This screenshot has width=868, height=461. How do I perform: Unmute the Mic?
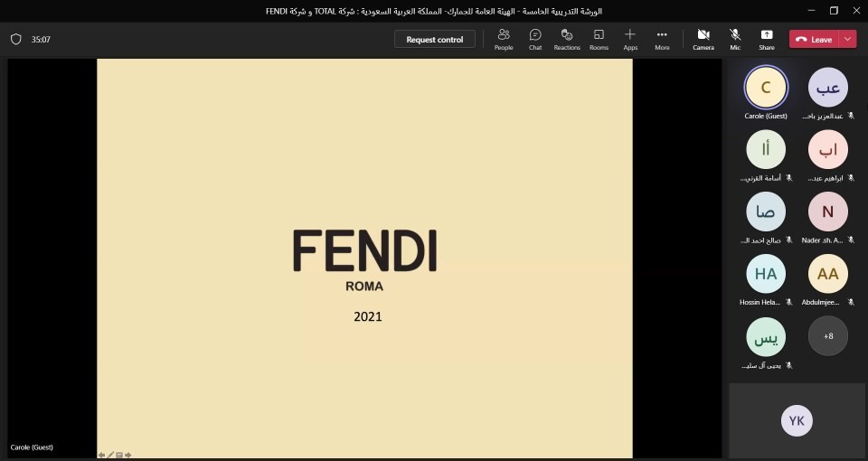click(735, 39)
